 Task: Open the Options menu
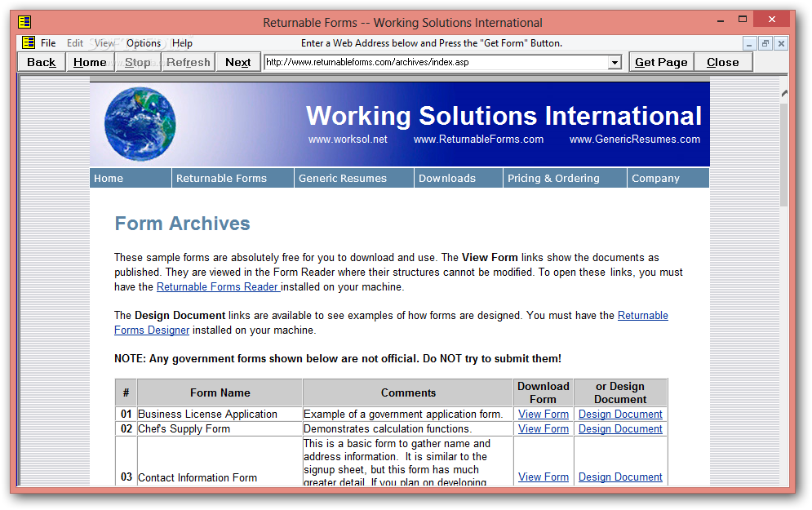(144, 43)
